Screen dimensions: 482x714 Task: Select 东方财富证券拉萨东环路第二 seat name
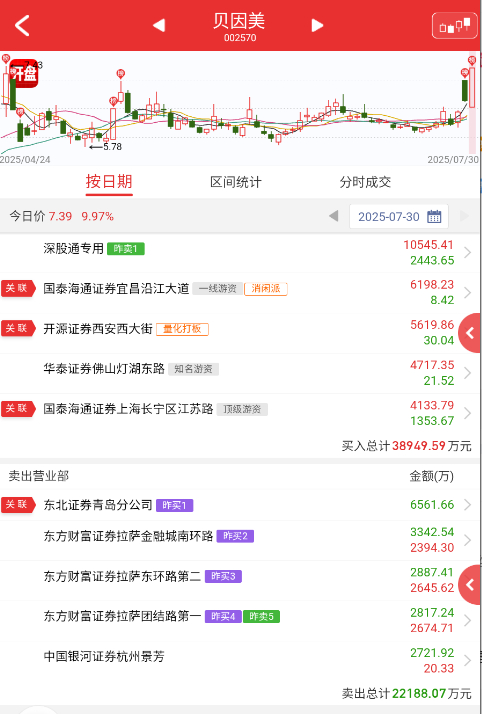(x=122, y=576)
